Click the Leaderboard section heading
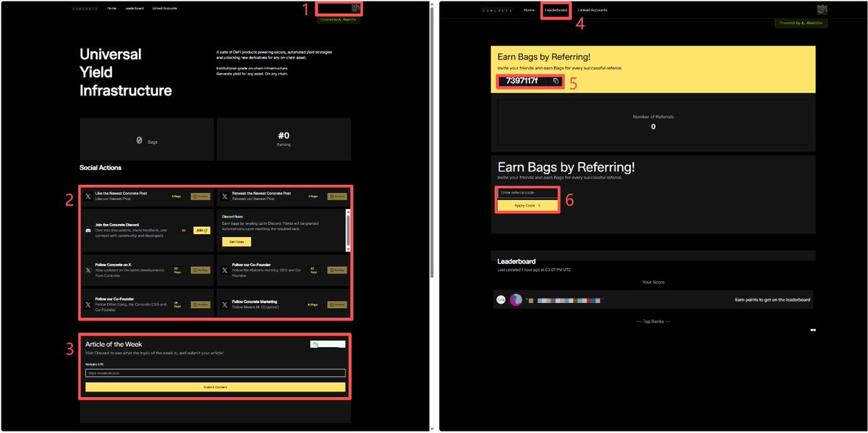This screenshot has width=868, height=433. [x=516, y=261]
